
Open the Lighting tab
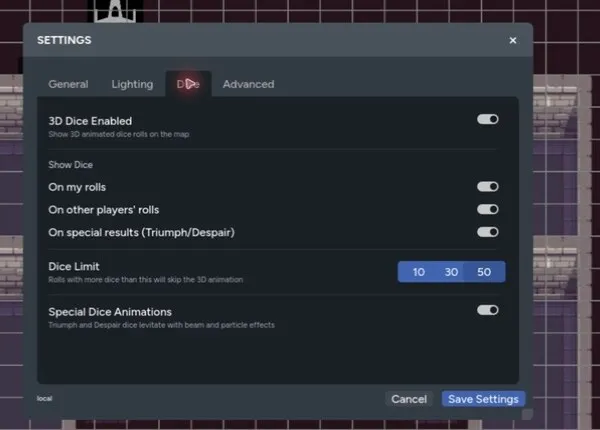pyautogui.click(x=132, y=84)
